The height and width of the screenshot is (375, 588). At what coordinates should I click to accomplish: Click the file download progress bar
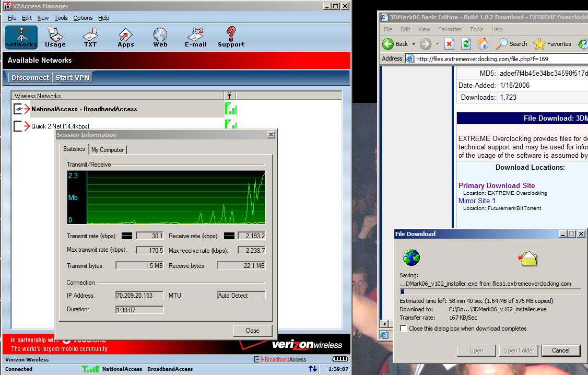coord(490,291)
